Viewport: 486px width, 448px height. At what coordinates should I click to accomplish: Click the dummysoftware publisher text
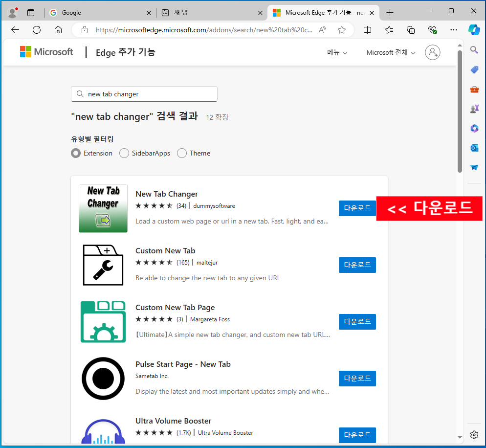tap(214, 206)
